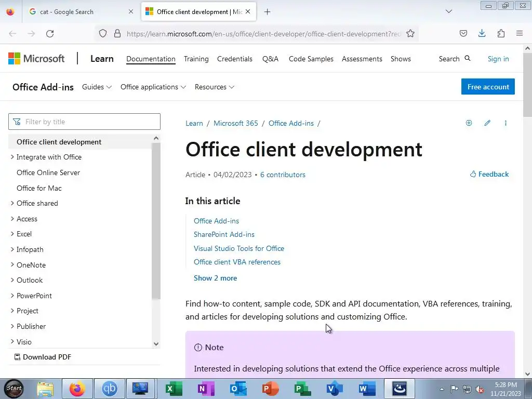Expand the Office applications dropdown
Image resolution: width=532 pixels, height=399 pixels.
coord(153,87)
